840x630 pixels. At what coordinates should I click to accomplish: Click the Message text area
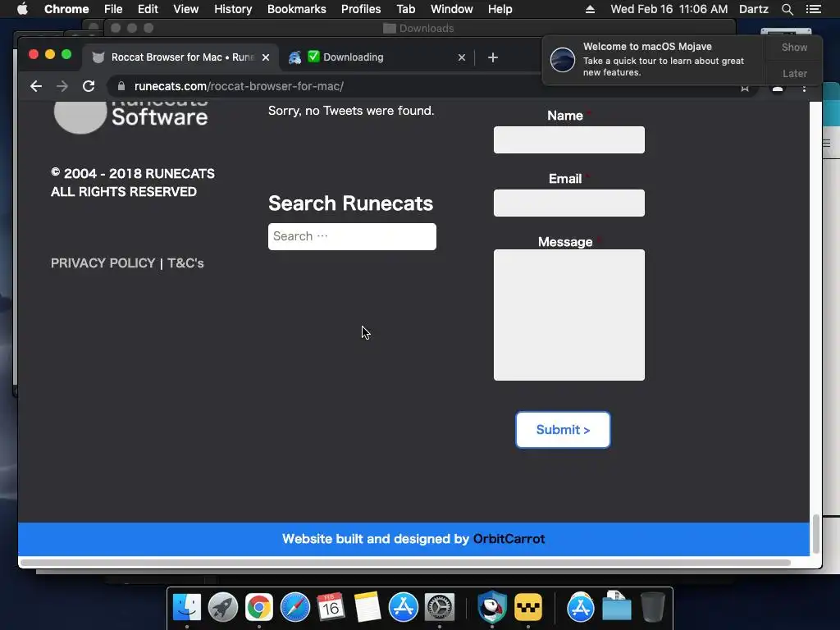(569, 315)
